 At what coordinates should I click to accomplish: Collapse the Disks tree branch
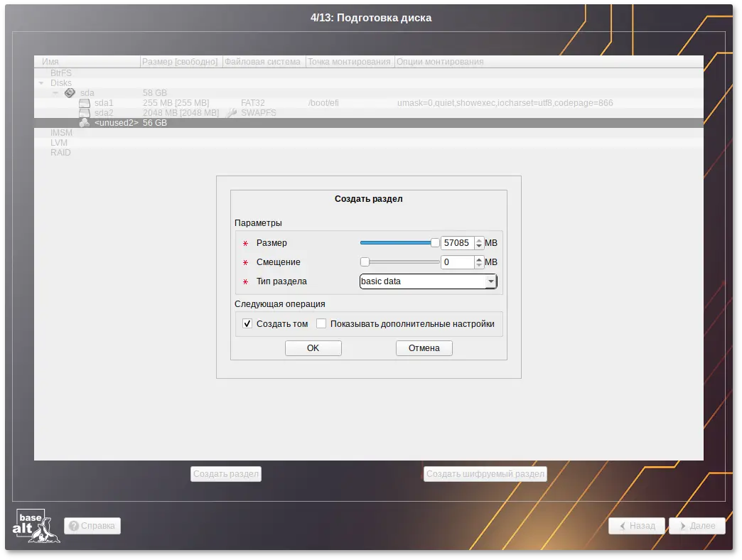coord(41,84)
